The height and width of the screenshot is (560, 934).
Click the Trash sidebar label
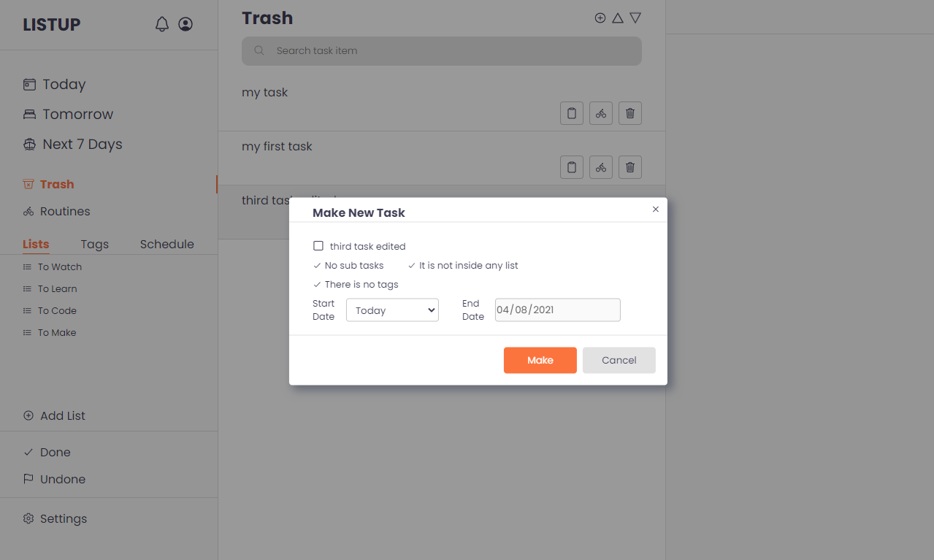tap(57, 184)
